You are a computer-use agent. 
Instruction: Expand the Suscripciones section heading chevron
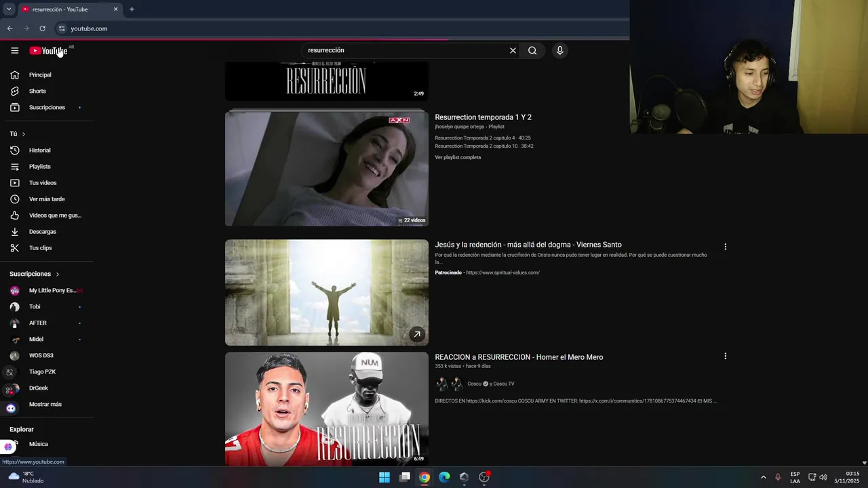[58, 274]
